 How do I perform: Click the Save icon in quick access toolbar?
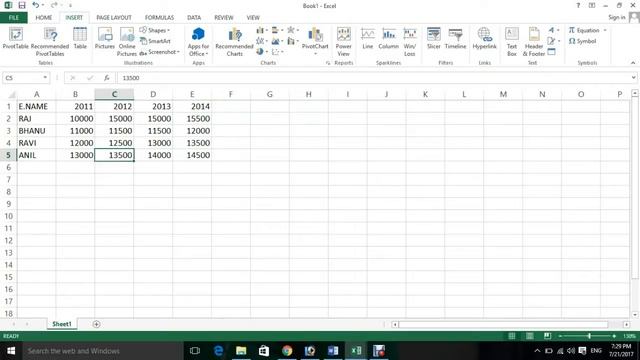pos(22,5)
